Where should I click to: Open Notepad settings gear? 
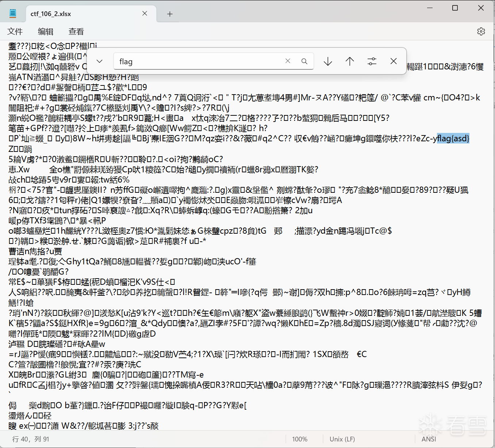coord(481,31)
